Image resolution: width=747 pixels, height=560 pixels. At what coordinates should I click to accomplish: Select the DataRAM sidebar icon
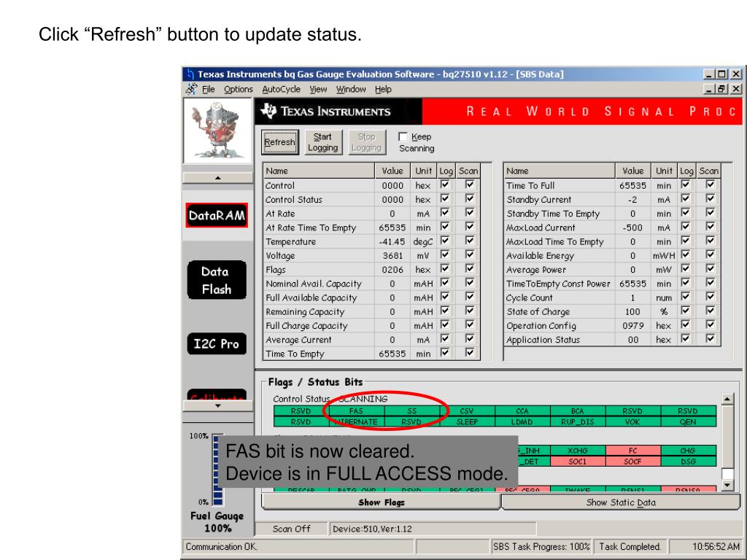(217, 215)
